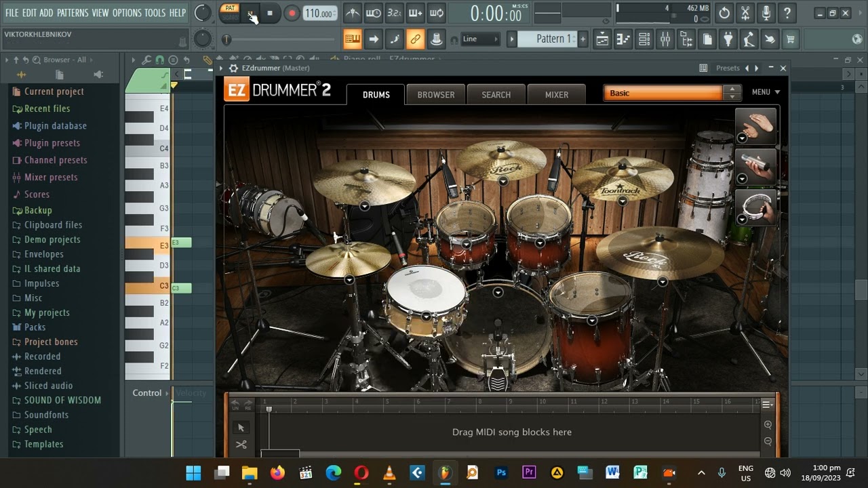Open the shopping cart content library icon
The image size is (868, 488).
[x=790, y=39]
